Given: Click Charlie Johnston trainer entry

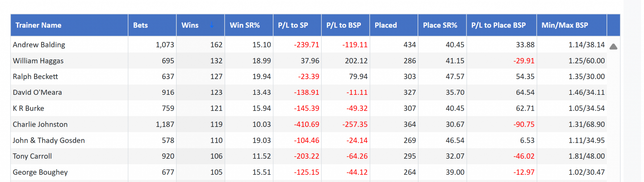Looking at the screenshot, I should coord(40,125).
